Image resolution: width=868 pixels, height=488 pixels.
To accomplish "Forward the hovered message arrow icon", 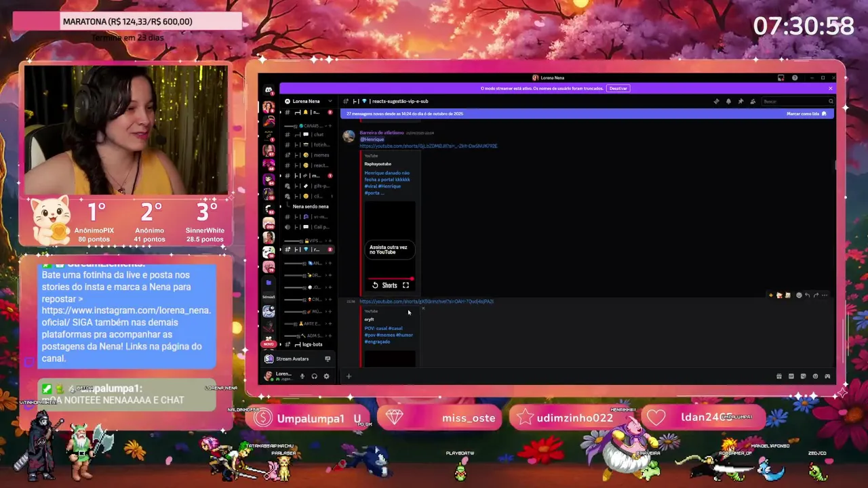I will click(x=816, y=296).
